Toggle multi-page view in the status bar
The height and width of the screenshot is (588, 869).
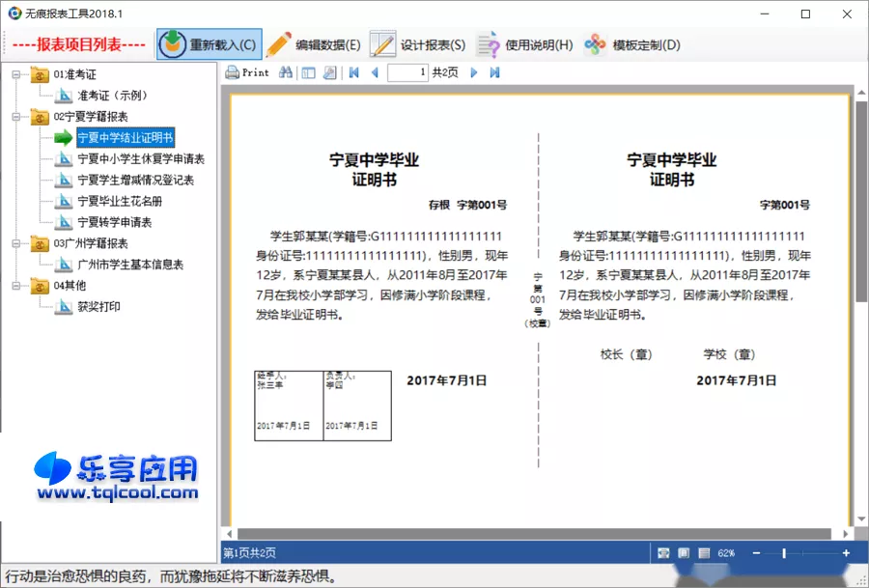702,552
